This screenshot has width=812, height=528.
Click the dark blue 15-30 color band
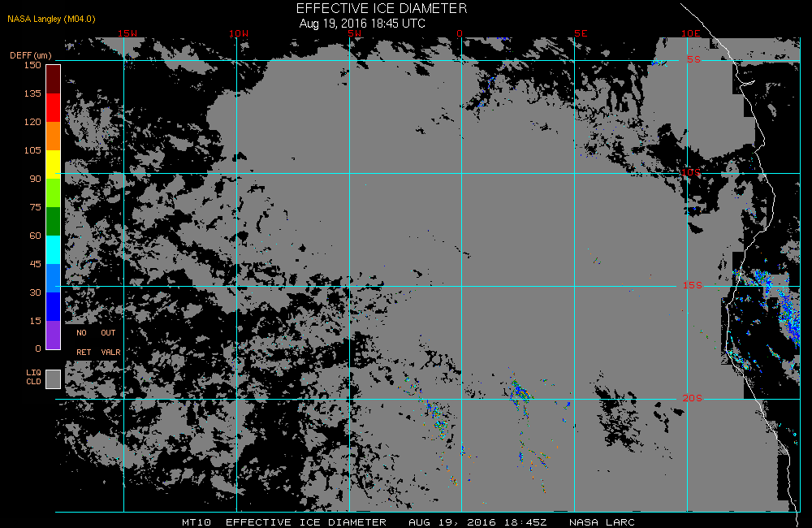point(54,307)
